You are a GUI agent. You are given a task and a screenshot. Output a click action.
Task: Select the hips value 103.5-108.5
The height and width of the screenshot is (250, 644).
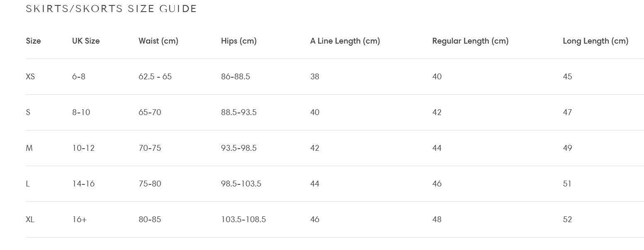click(x=243, y=220)
